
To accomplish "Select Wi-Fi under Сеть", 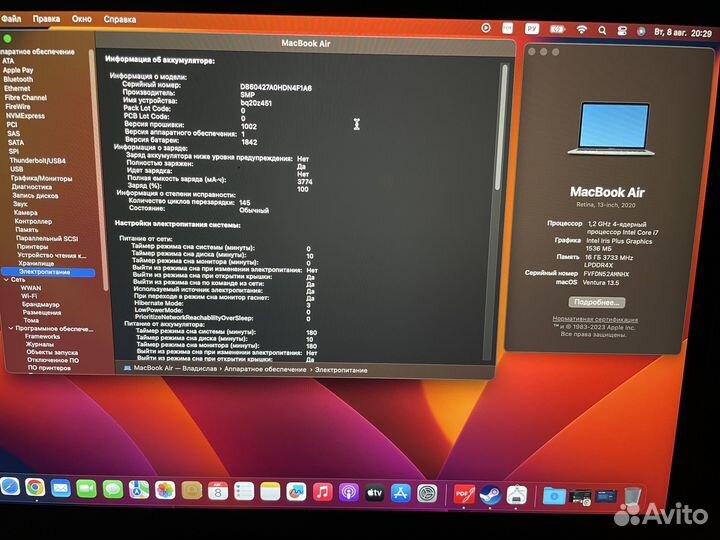I will click(29, 296).
